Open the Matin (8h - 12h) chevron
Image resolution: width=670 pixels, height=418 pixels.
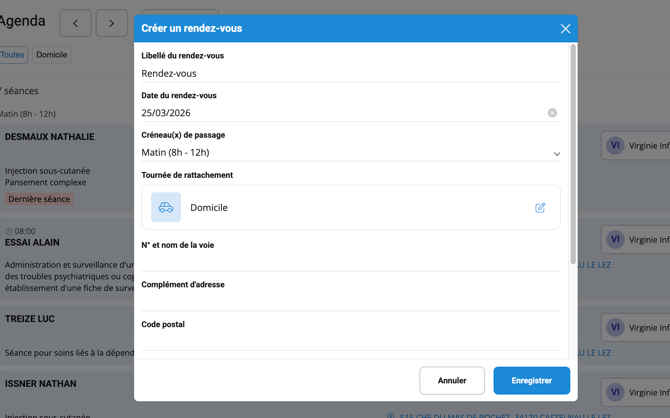coord(556,154)
